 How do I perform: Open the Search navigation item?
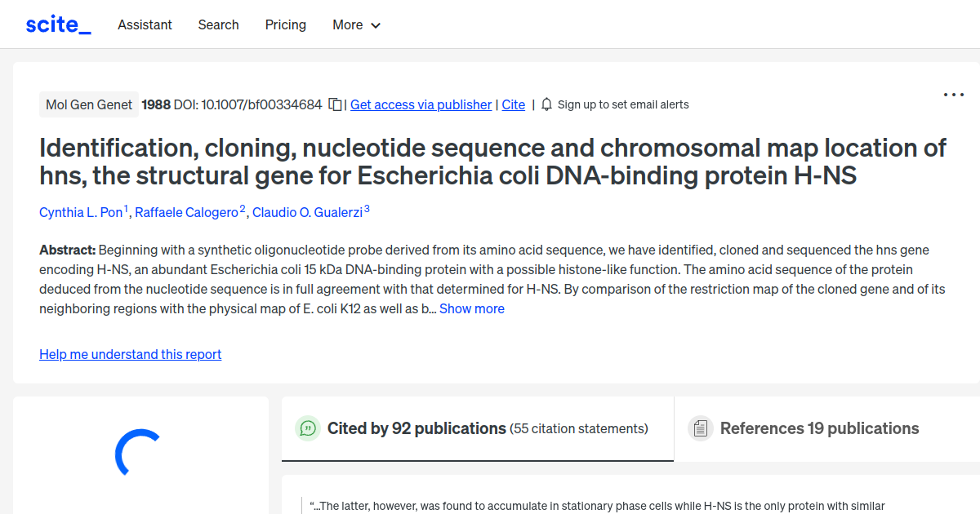tap(218, 24)
